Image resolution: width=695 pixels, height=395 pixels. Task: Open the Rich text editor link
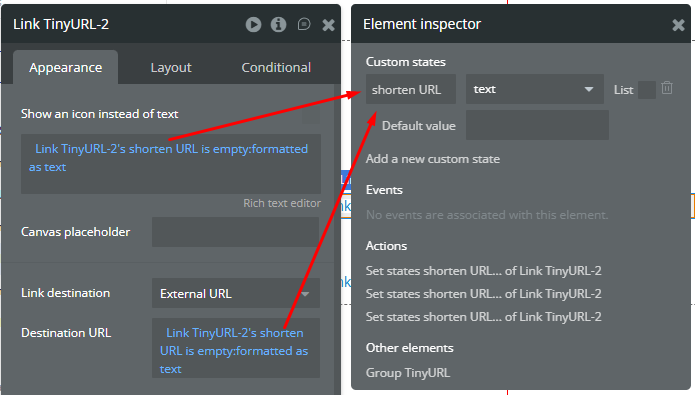click(x=282, y=203)
